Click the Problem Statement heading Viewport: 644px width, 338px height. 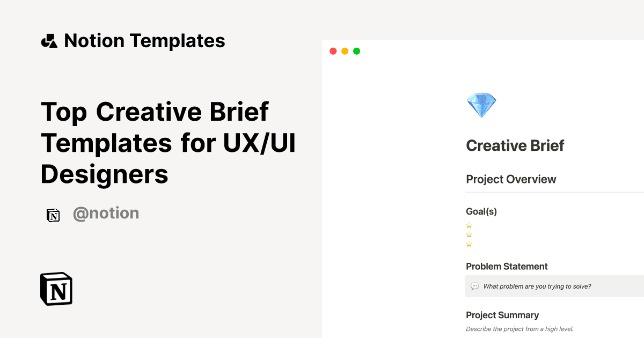pos(507,266)
